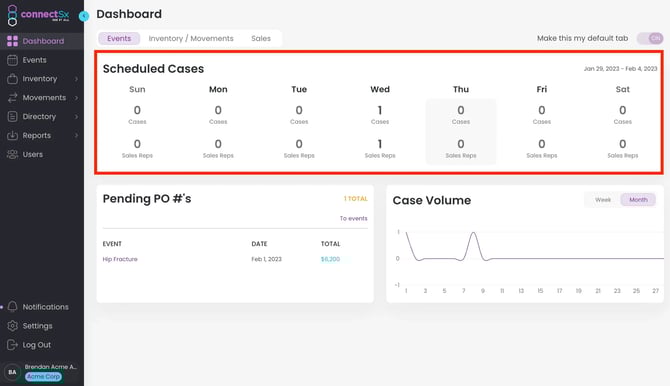Open Settings in the sidebar
Screen dimensions: 670x386
(x=42, y=326)
